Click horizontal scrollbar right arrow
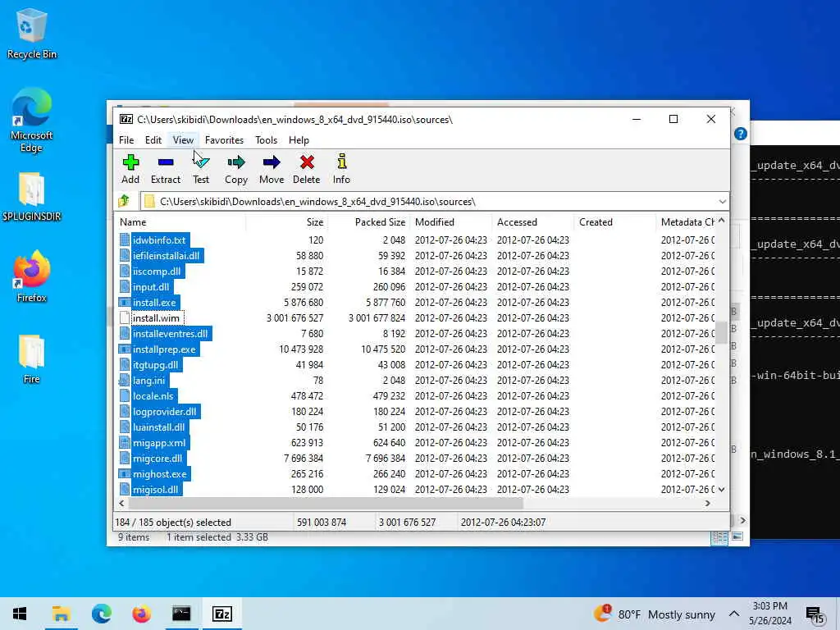The height and width of the screenshot is (630, 840). pos(708,503)
